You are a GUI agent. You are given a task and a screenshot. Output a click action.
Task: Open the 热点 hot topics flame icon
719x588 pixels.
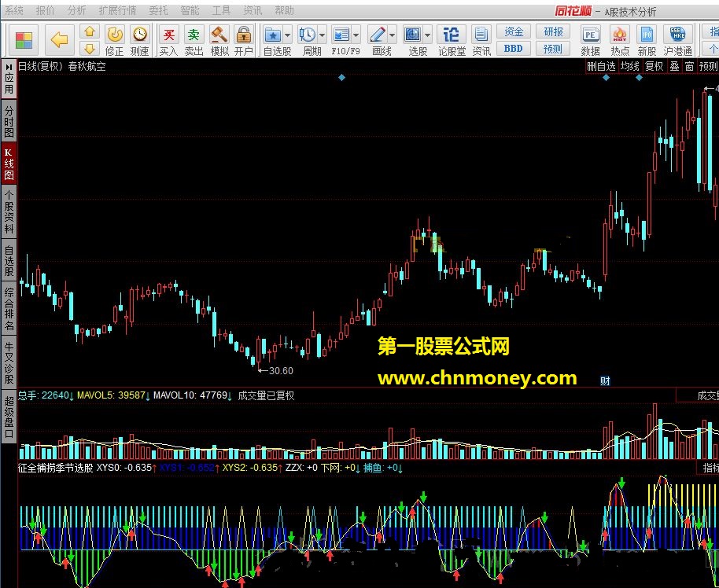tap(620, 40)
